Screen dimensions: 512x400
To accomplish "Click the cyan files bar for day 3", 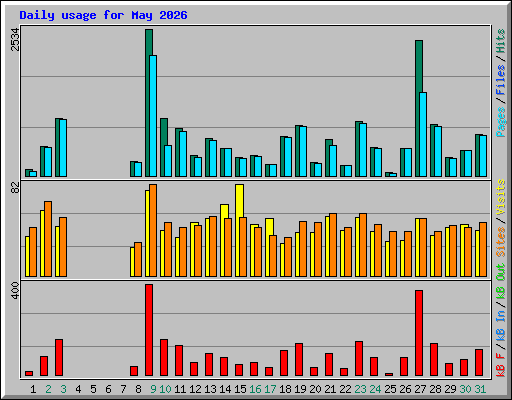I will point(63,148).
